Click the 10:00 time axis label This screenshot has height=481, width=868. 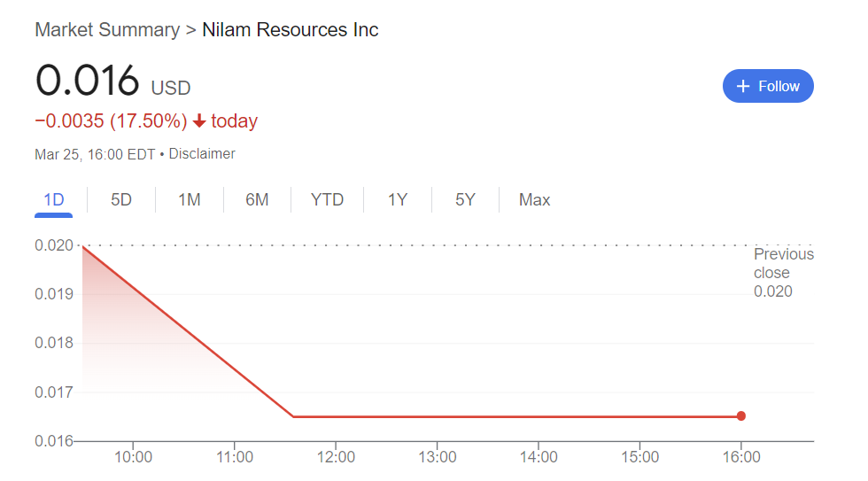pos(133,457)
